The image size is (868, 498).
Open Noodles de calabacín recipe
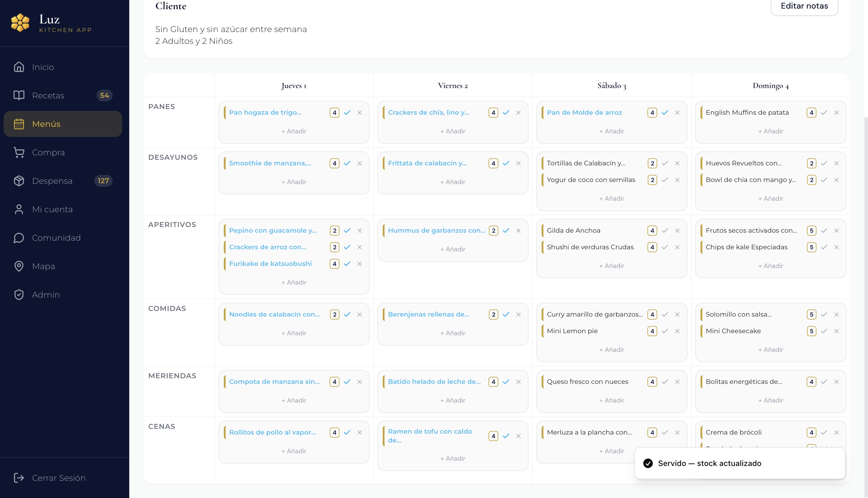[274, 314]
